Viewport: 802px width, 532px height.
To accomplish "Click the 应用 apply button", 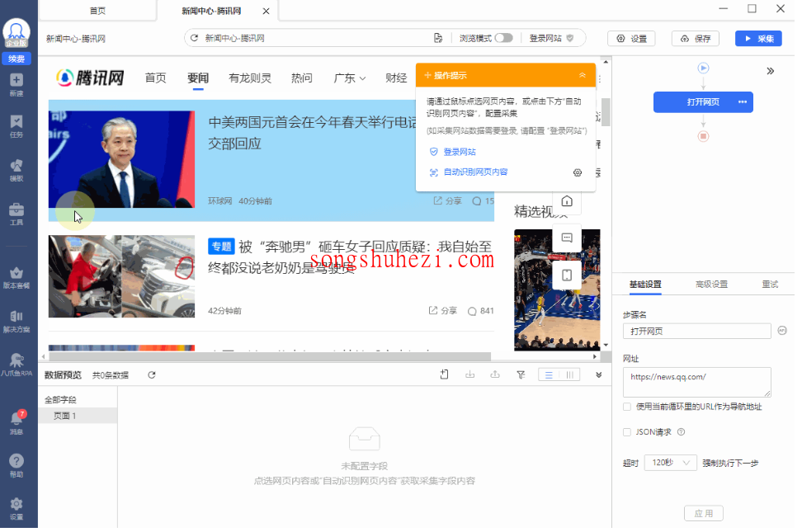I will [x=704, y=514].
